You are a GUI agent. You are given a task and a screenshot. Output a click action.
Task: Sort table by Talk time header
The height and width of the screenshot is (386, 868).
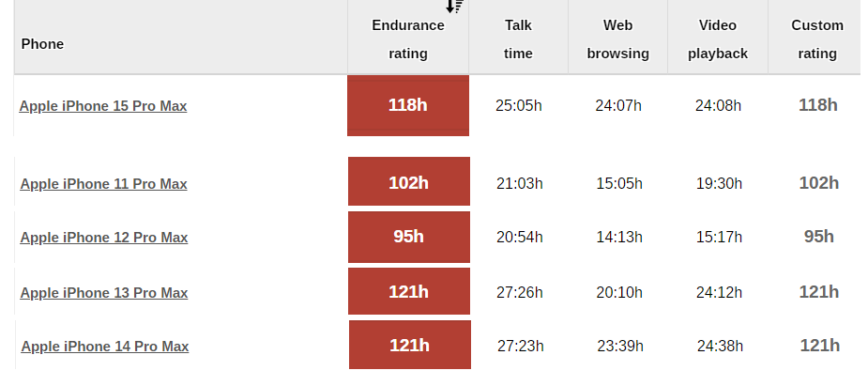point(518,39)
